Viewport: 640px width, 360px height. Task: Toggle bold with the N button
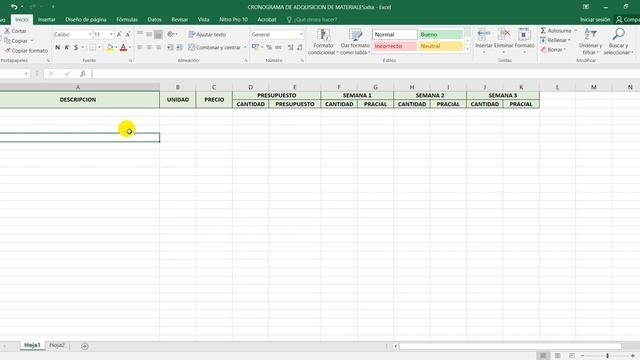(58, 48)
